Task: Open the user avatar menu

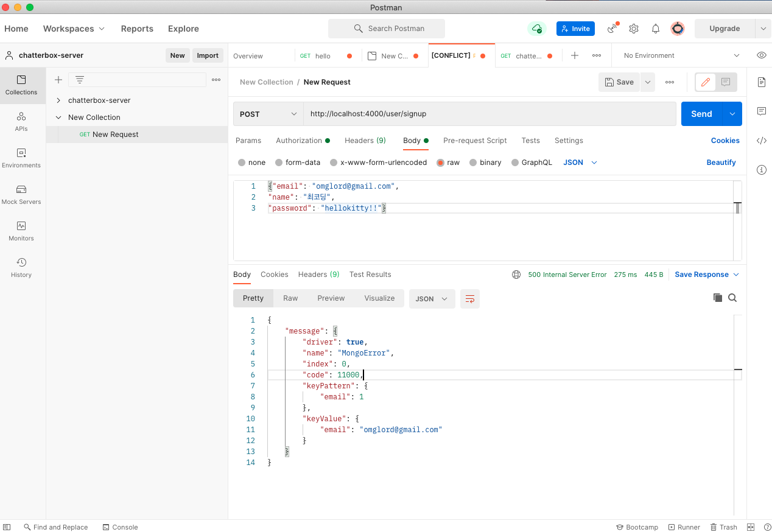Action: coord(678,29)
